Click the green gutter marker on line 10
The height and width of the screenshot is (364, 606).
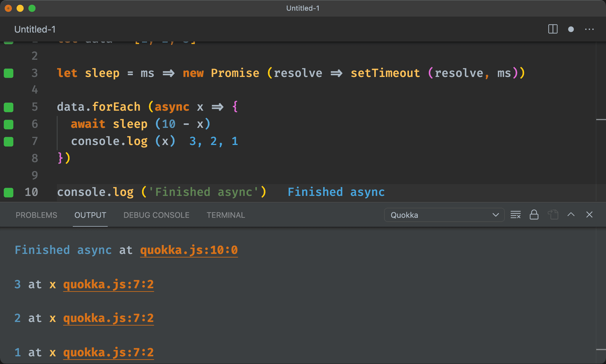point(9,192)
